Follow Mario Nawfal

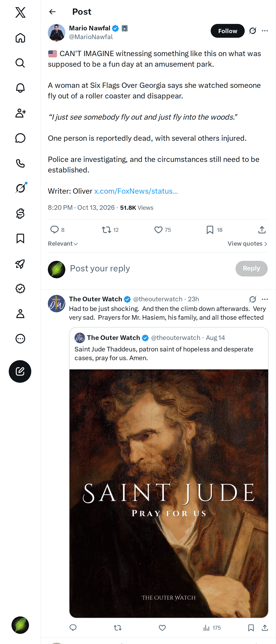click(227, 31)
